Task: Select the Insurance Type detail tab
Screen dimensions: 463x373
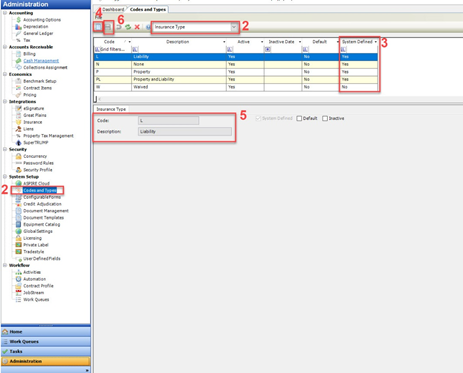Action: coord(111,109)
